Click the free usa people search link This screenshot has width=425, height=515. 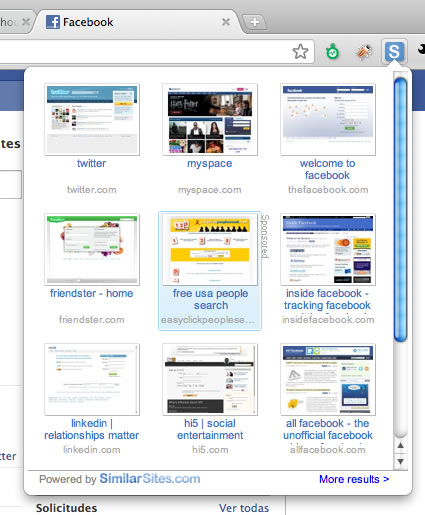pyautogui.click(x=210, y=299)
